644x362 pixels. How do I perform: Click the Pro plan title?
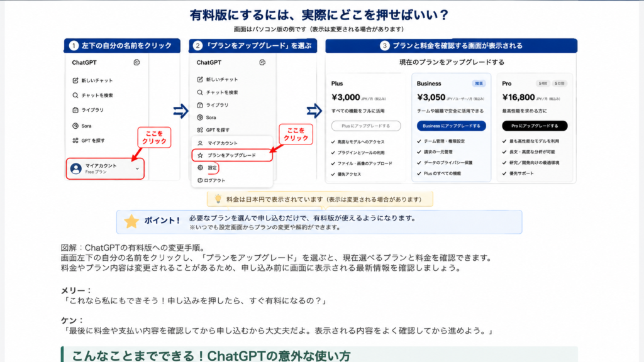(507, 84)
